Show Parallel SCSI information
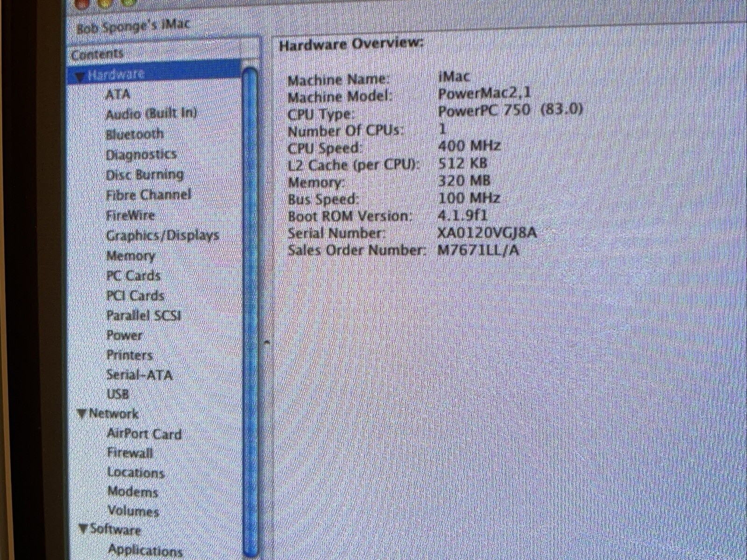This screenshot has width=747, height=560. pyautogui.click(x=144, y=316)
